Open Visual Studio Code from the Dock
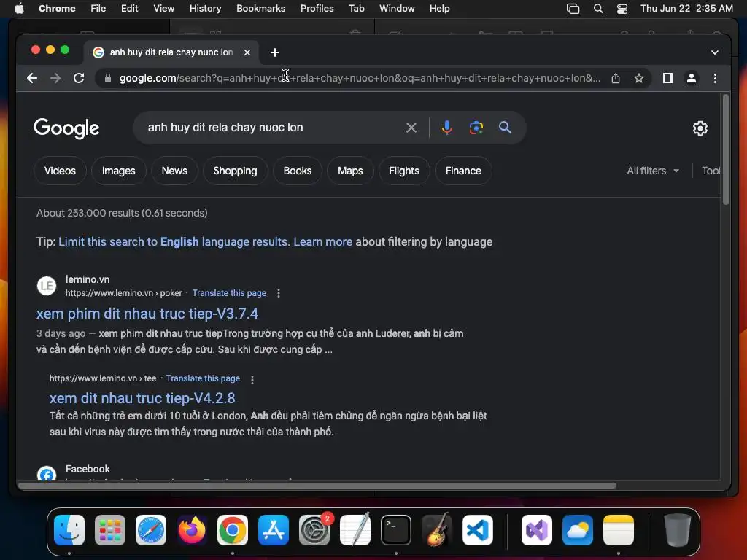 [477, 530]
